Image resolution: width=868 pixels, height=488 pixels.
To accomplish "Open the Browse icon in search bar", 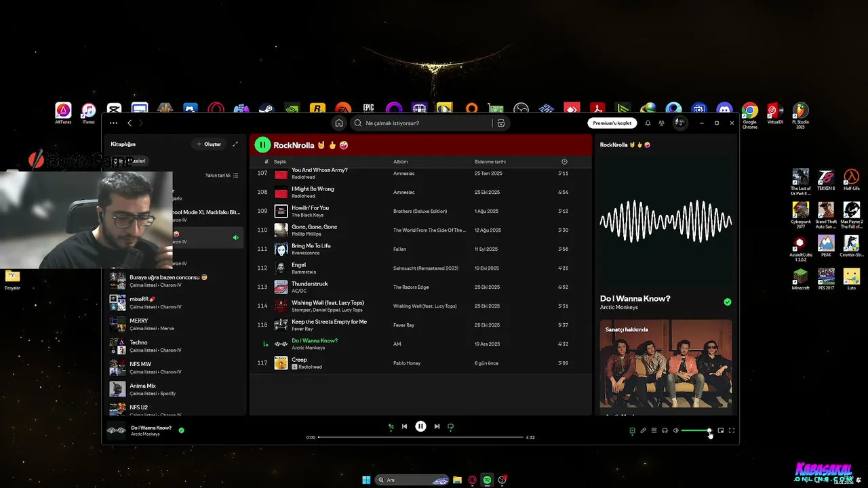I will 501,123.
